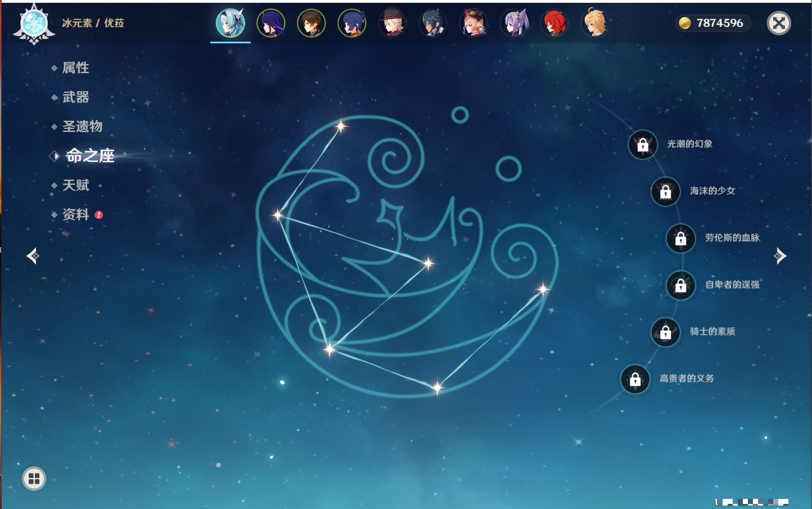Select Diluc's red-haired avatar
812x509 pixels.
[x=554, y=24]
